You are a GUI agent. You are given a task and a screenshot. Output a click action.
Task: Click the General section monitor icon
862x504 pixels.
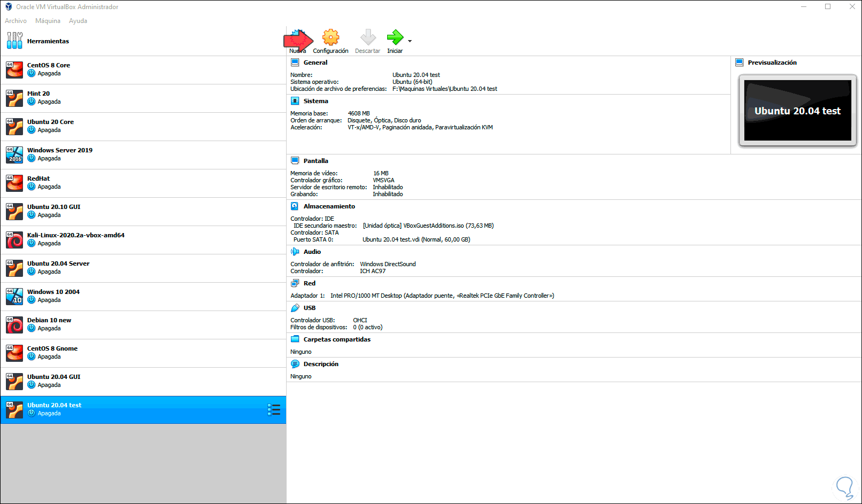295,63
